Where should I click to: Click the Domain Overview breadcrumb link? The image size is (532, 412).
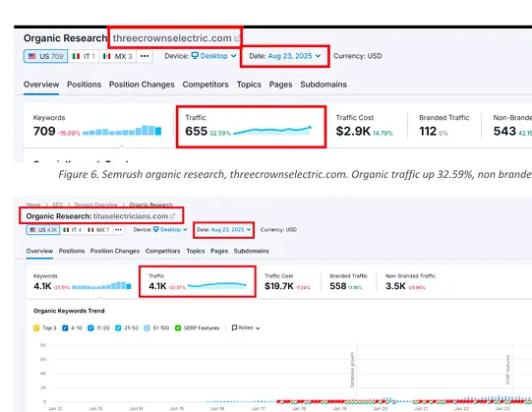pos(96,205)
